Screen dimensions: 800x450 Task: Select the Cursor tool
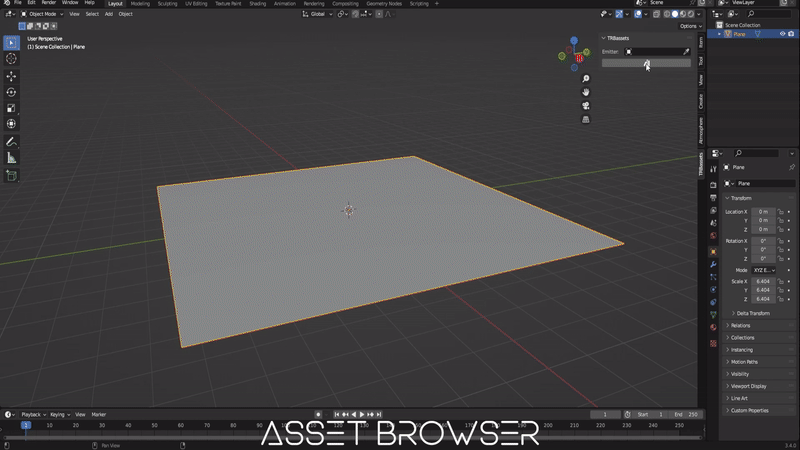pyautogui.click(x=11, y=59)
